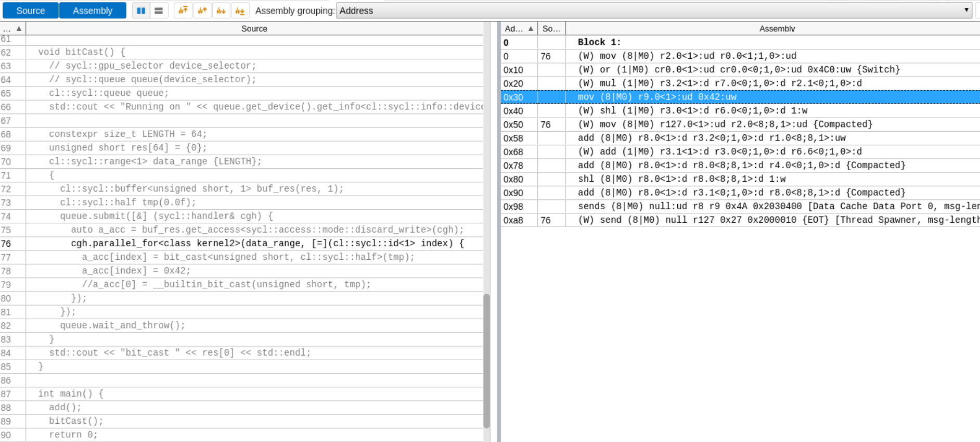Sort source pane by line number column
The image size is (980, 442).
12,29
